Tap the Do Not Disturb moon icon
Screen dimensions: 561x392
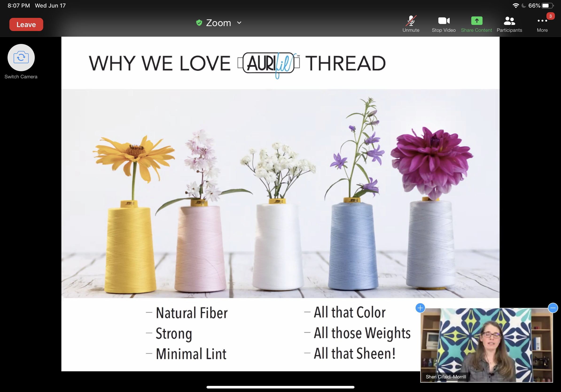(524, 6)
